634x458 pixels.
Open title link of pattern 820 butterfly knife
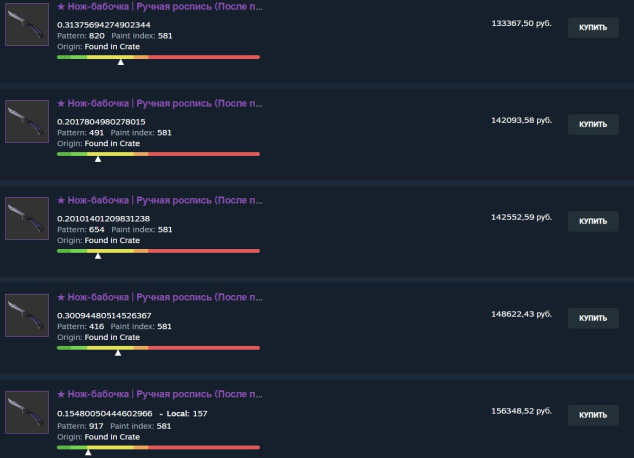(x=160, y=6)
